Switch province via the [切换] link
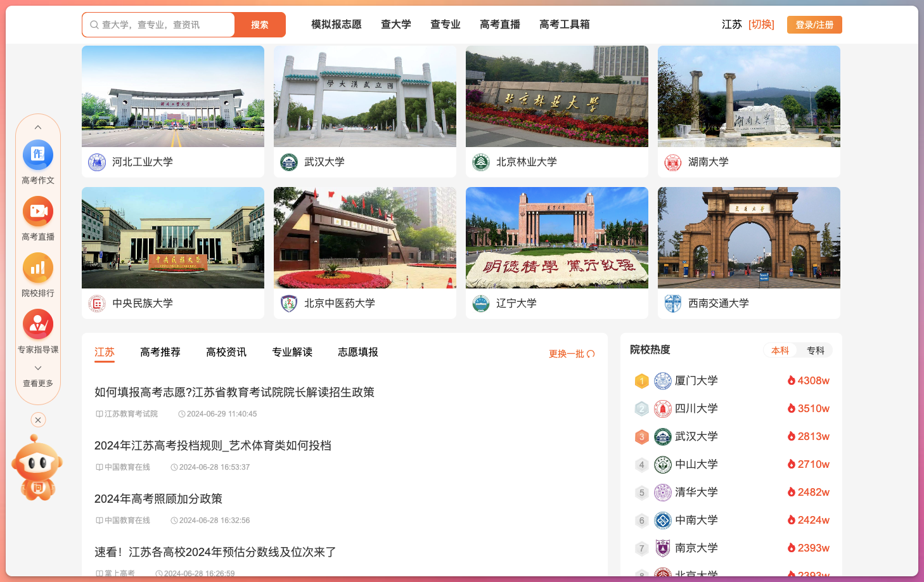Image resolution: width=924 pixels, height=582 pixels. coord(761,24)
